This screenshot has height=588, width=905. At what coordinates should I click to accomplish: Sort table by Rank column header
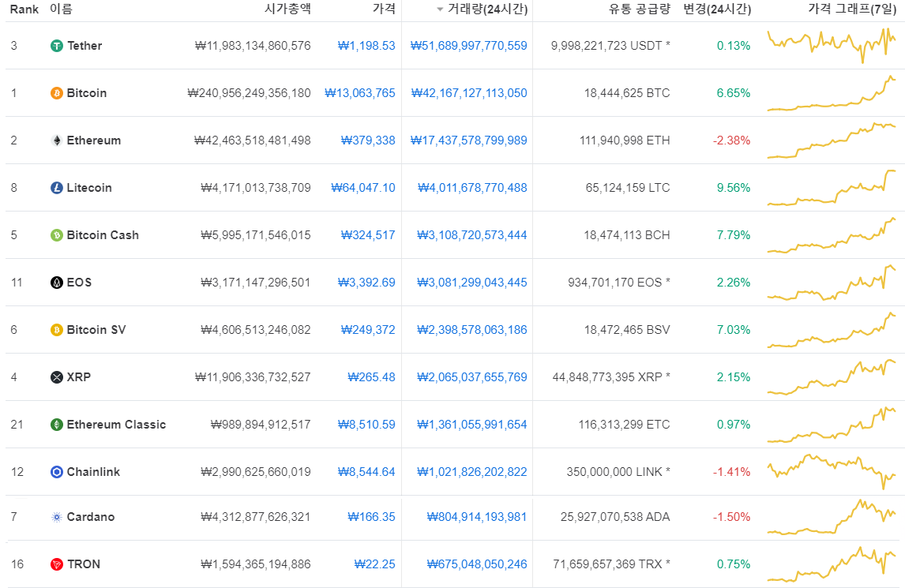point(24,9)
